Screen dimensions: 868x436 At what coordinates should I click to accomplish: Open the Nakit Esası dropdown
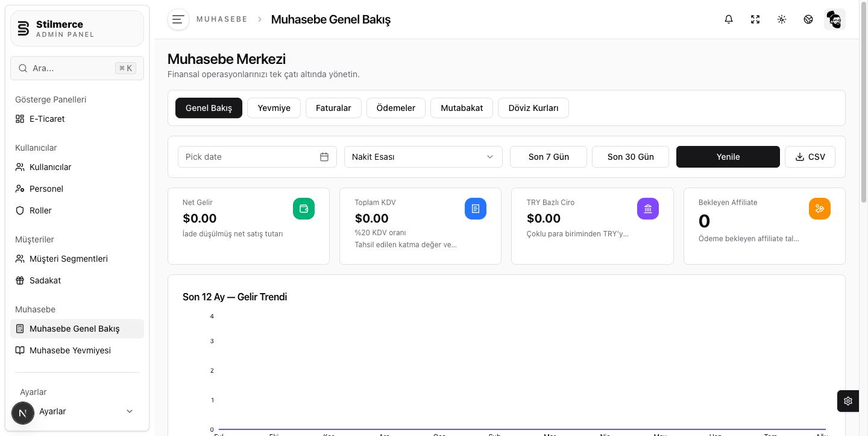(x=423, y=157)
